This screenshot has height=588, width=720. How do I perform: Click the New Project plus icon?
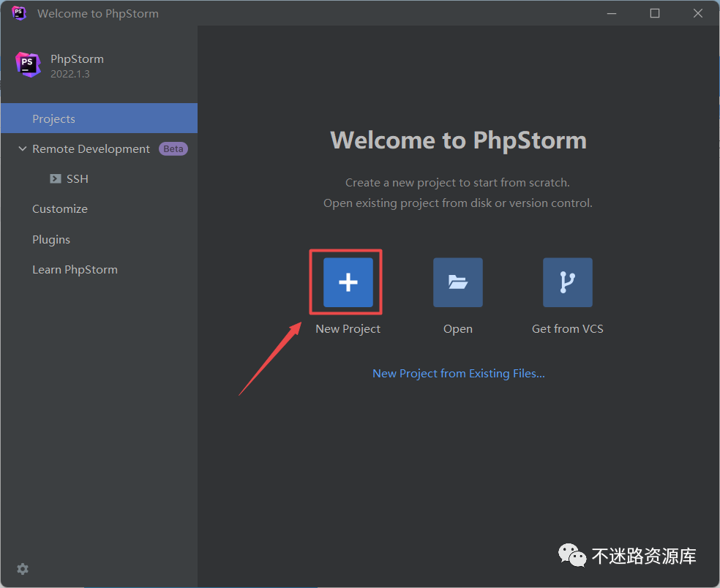tap(348, 282)
